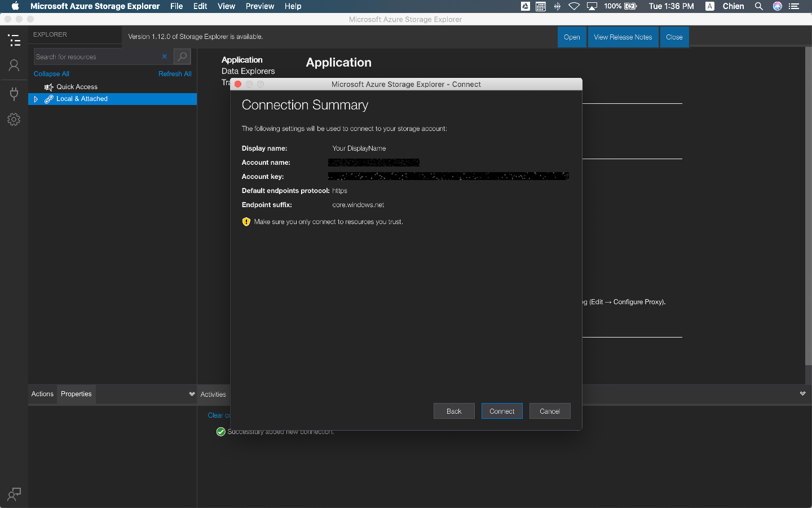The height and width of the screenshot is (508, 812).
Task: Switch to the Properties tab
Action: 76,394
